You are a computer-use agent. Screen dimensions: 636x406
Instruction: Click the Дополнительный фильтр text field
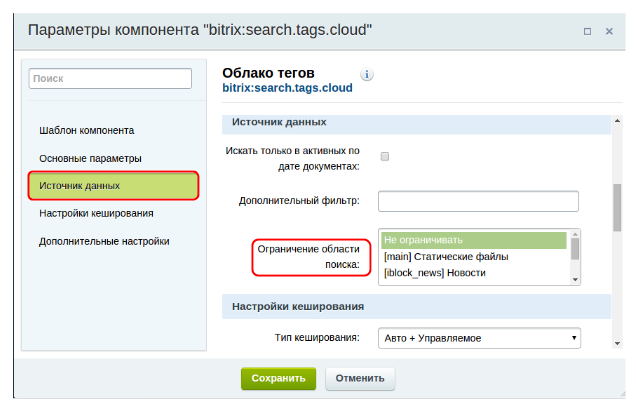coord(479,201)
